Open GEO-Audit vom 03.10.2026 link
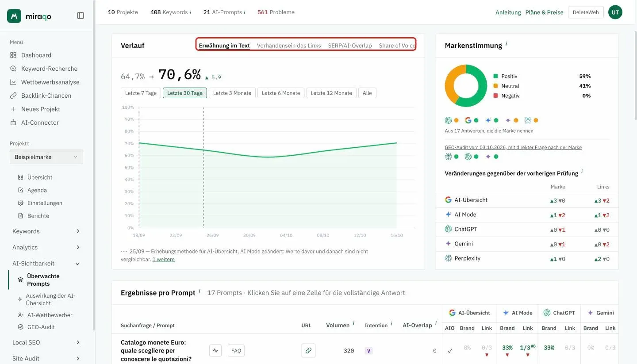The height and width of the screenshot is (364, 637). coord(513,147)
